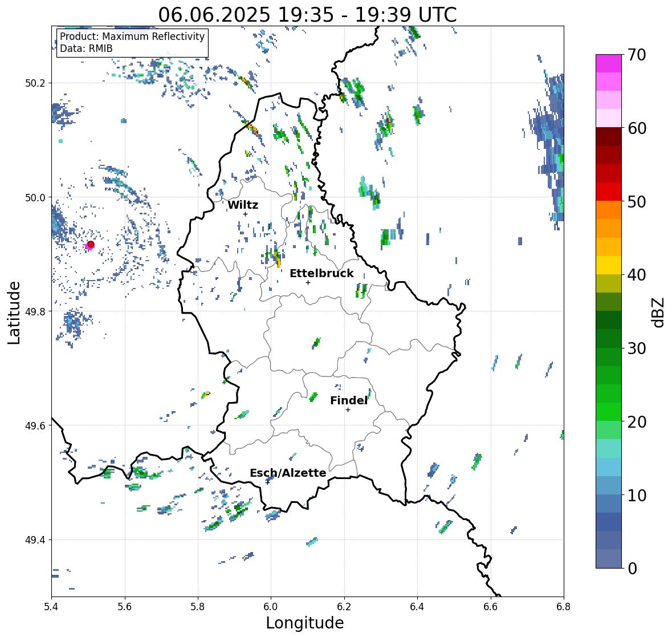Click the 50.2 latitude tick label

click(x=35, y=83)
